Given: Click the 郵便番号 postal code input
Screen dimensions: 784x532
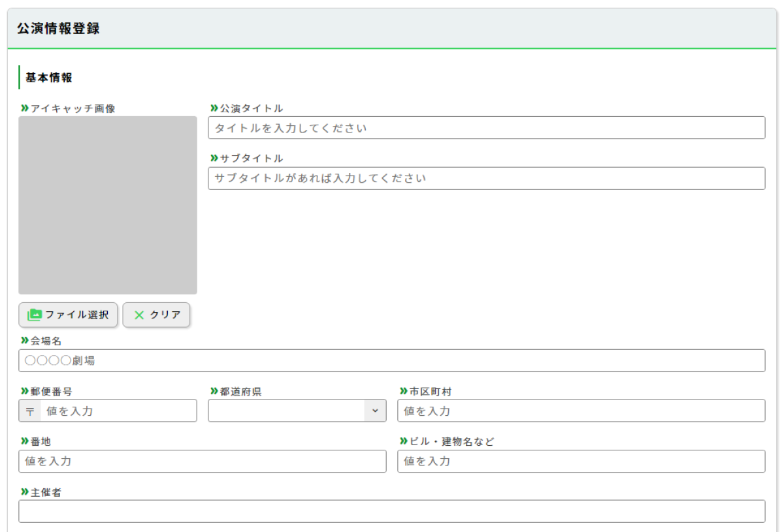Looking at the screenshot, I should [118, 411].
